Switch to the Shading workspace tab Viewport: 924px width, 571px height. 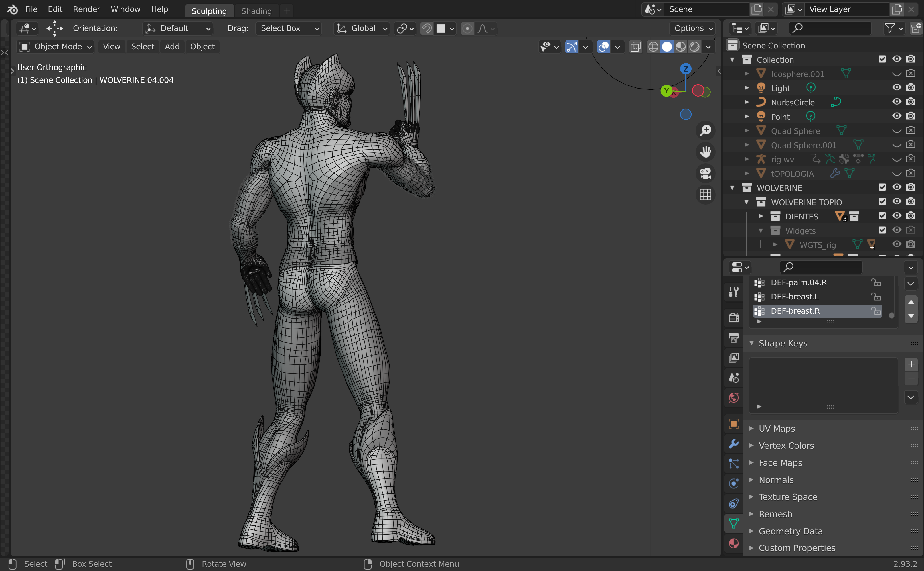point(256,11)
